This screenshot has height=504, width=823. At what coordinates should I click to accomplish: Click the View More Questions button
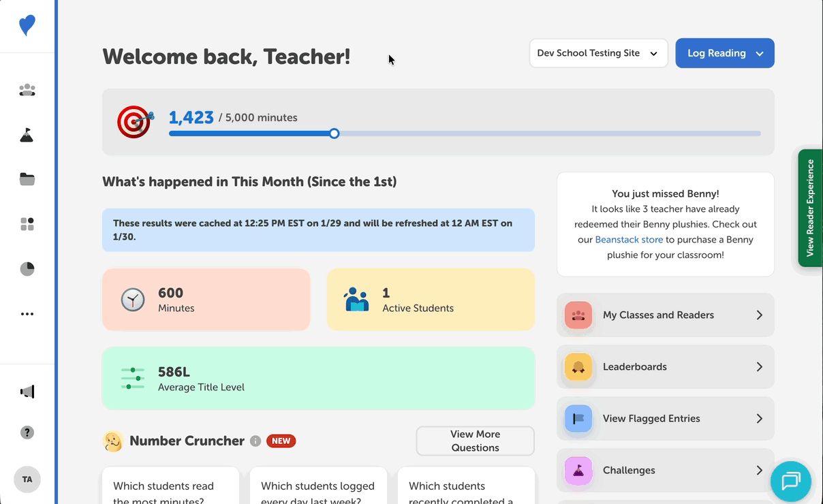475,441
